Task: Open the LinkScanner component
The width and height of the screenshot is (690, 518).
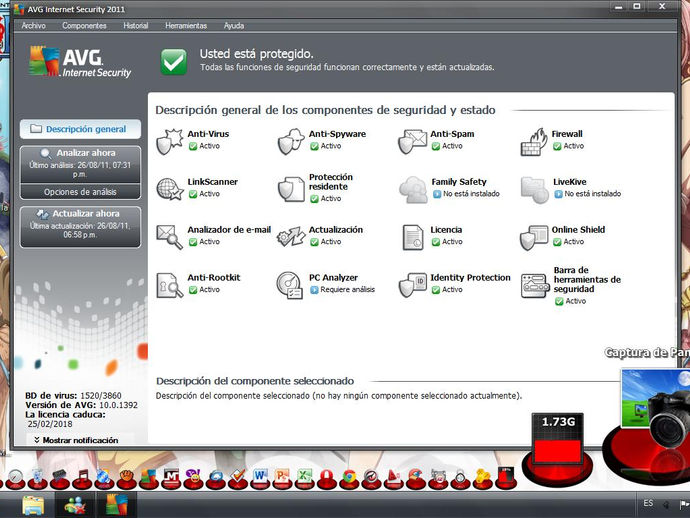Action: point(197,188)
